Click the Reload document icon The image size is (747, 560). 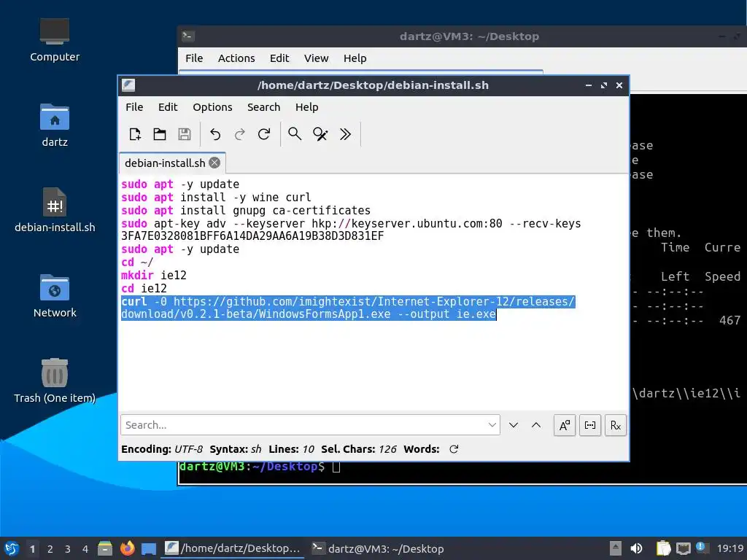(x=264, y=134)
